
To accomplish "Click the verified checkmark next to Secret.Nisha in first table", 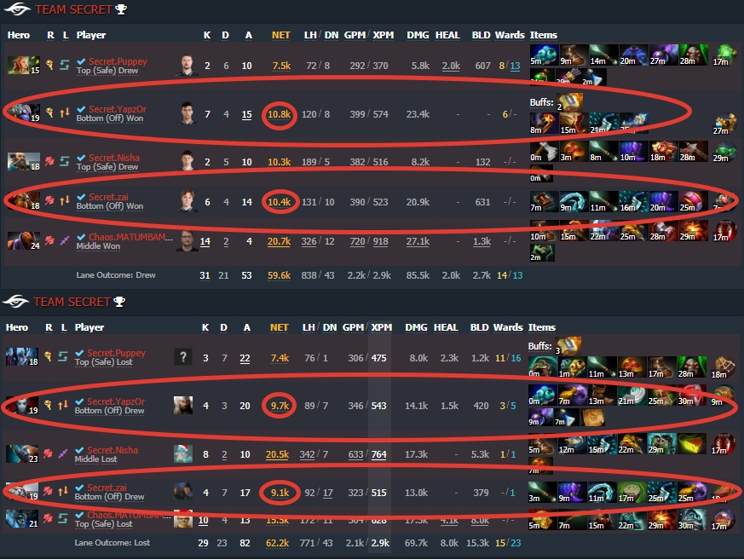I will pos(81,158).
